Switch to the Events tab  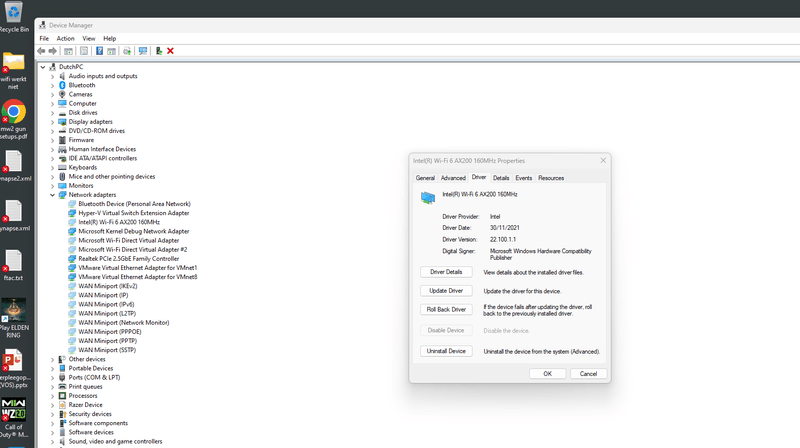[523, 178]
